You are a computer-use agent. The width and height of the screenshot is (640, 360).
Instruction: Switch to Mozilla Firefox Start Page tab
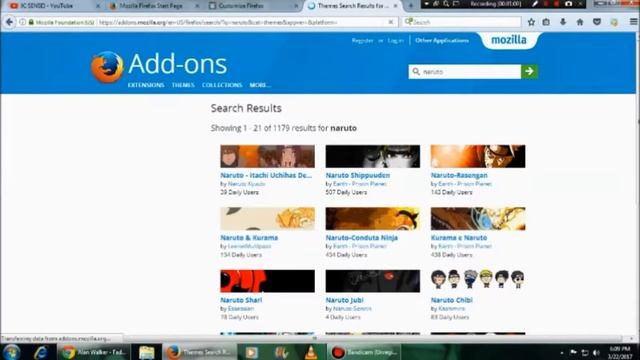(x=152, y=6)
